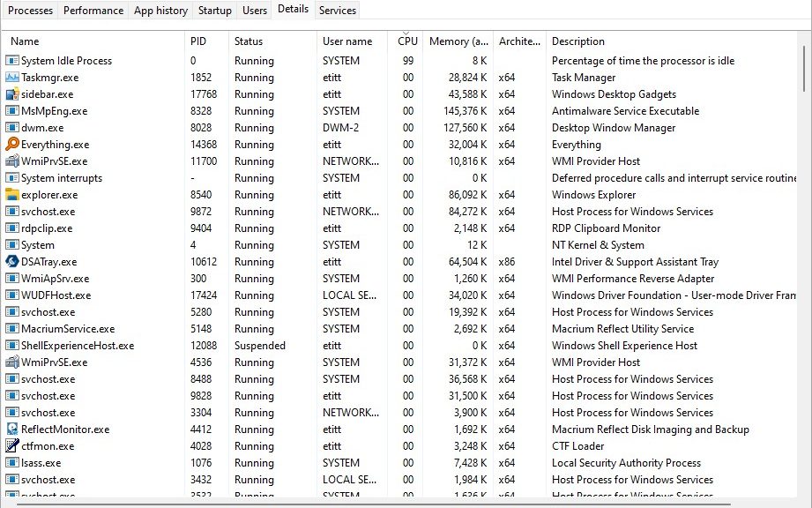This screenshot has height=508, width=812.
Task: Select the ShellExperienceHost.exe process name
Action: click(x=78, y=346)
